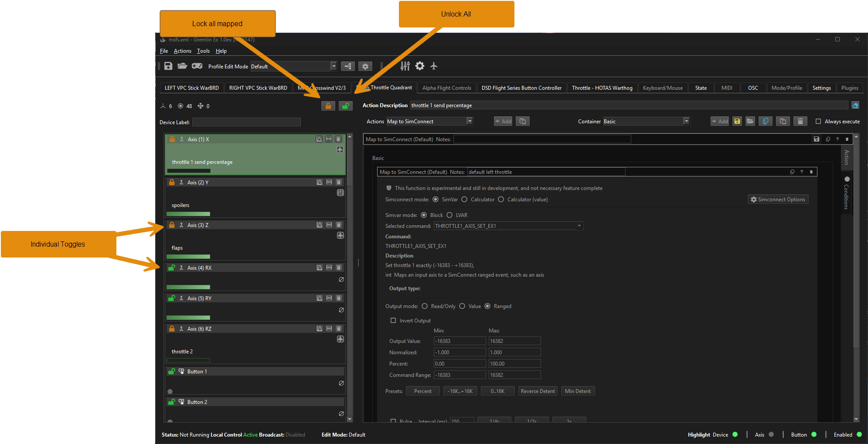Paste action using icon beside Actions Add
Screen dimensions: 868x444
coord(523,121)
